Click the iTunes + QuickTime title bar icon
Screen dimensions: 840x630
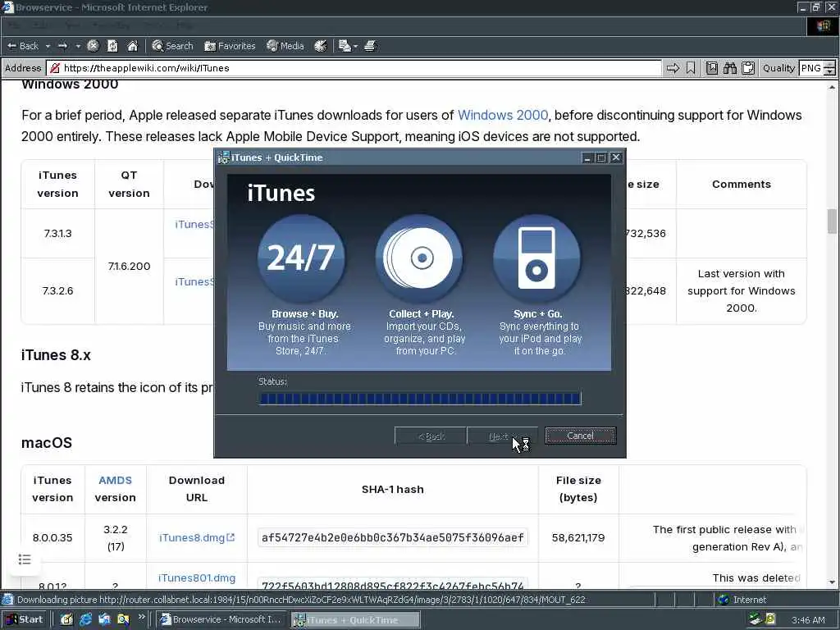(x=223, y=157)
